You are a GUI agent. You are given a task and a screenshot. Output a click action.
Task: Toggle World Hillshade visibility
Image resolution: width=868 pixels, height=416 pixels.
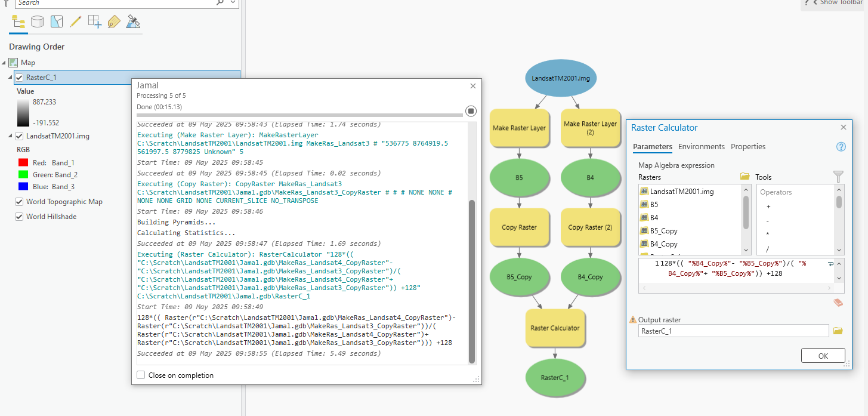[x=20, y=216]
